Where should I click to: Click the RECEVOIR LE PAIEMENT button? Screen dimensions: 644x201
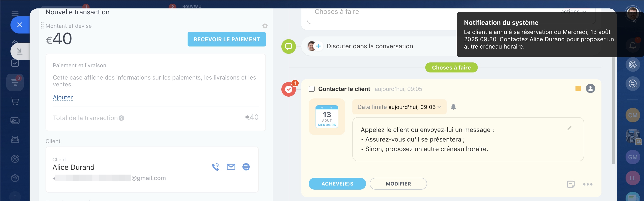[227, 39]
